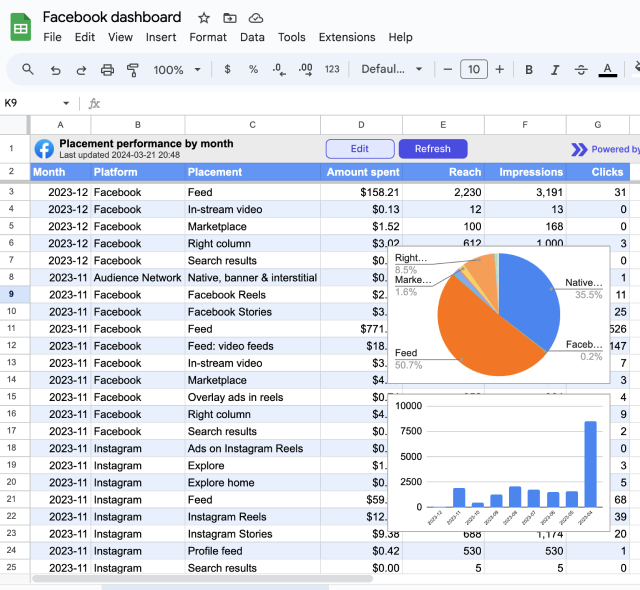Select column C header
Screen dimensions: 640x590
(252, 125)
